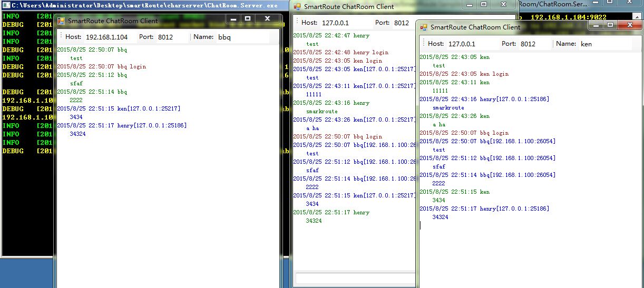Click "a ha" message in henry window
The height and width of the screenshot is (288, 644).
click(312, 128)
